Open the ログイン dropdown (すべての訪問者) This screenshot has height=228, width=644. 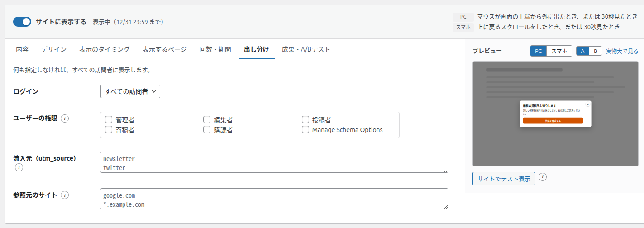pos(130,91)
